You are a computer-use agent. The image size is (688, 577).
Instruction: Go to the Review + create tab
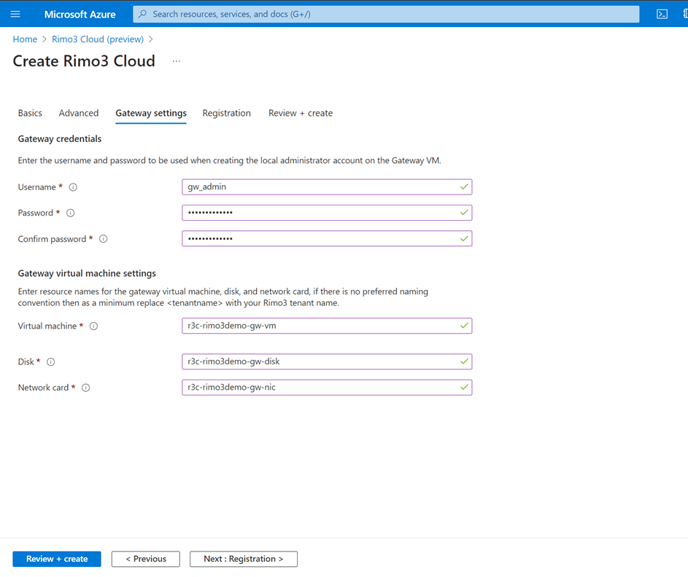pyautogui.click(x=301, y=113)
